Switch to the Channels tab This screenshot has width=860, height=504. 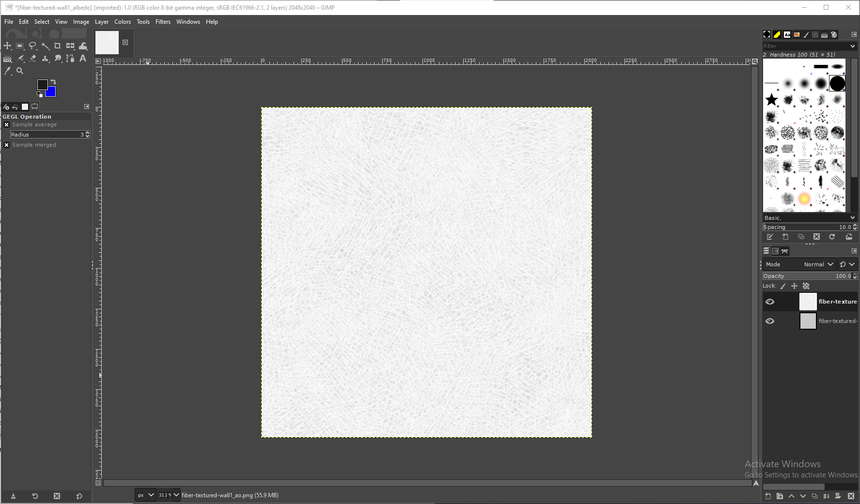coord(776,251)
